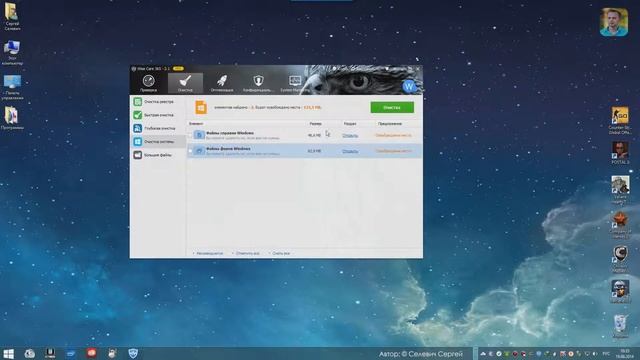Open Этот компьютер desktop icon
Screen dimensions: 640x360
tap(12, 53)
